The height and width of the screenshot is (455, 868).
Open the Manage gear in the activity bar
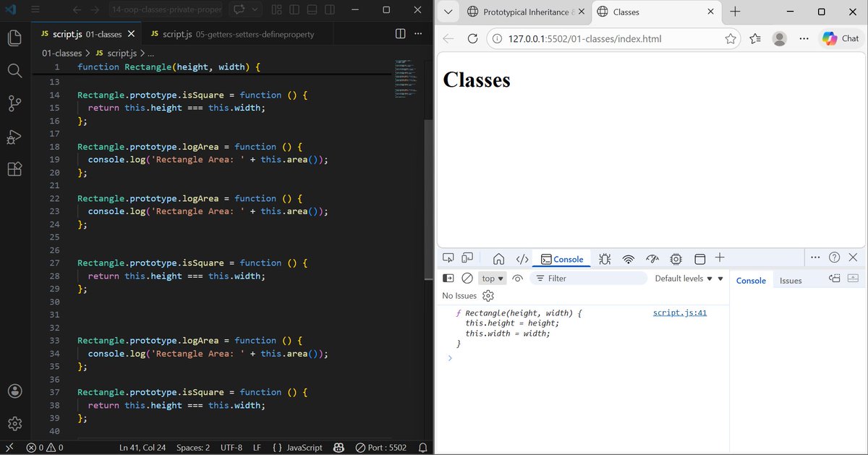pyautogui.click(x=14, y=423)
